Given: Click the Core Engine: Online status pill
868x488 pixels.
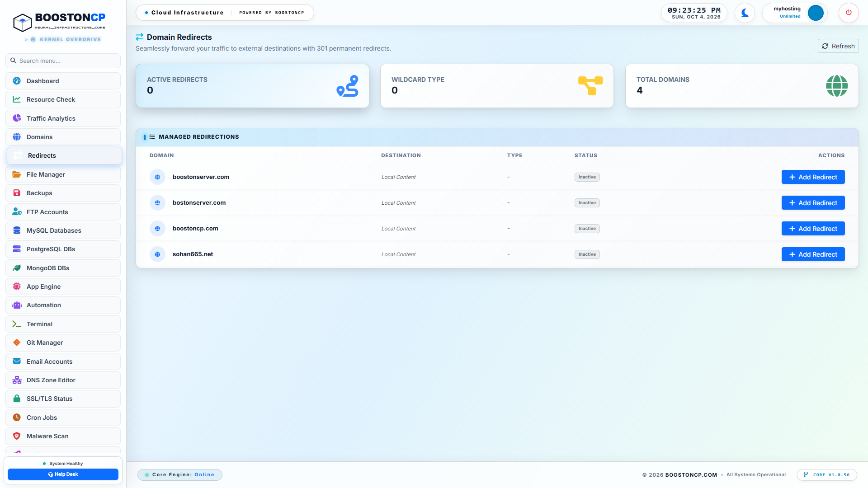Looking at the screenshot, I should [180, 475].
